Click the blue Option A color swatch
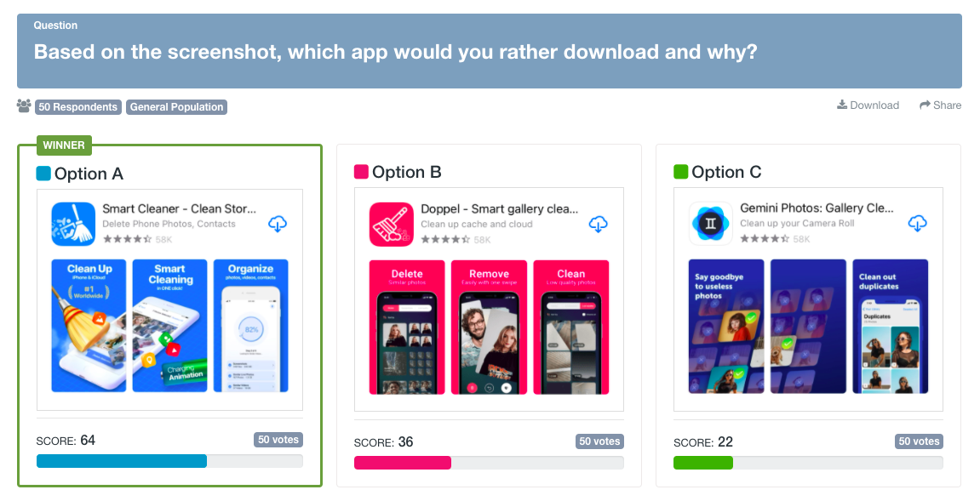Screen dimensions: 980x501 coord(43,174)
